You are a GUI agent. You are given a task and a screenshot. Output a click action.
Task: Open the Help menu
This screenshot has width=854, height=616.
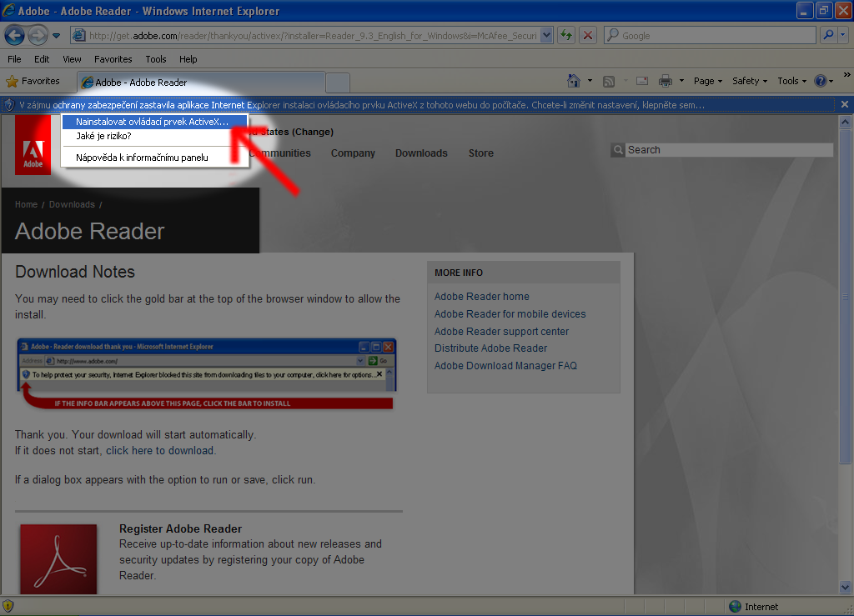tap(188, 59)
